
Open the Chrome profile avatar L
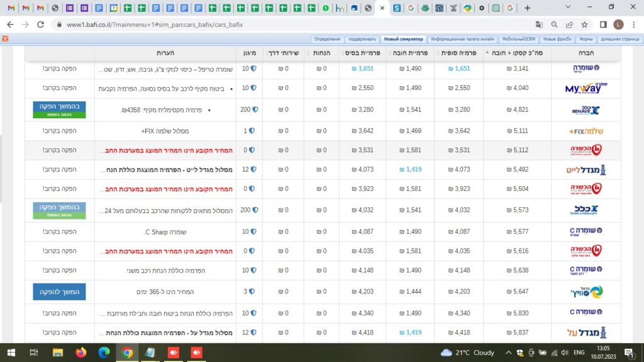[618, 25]
